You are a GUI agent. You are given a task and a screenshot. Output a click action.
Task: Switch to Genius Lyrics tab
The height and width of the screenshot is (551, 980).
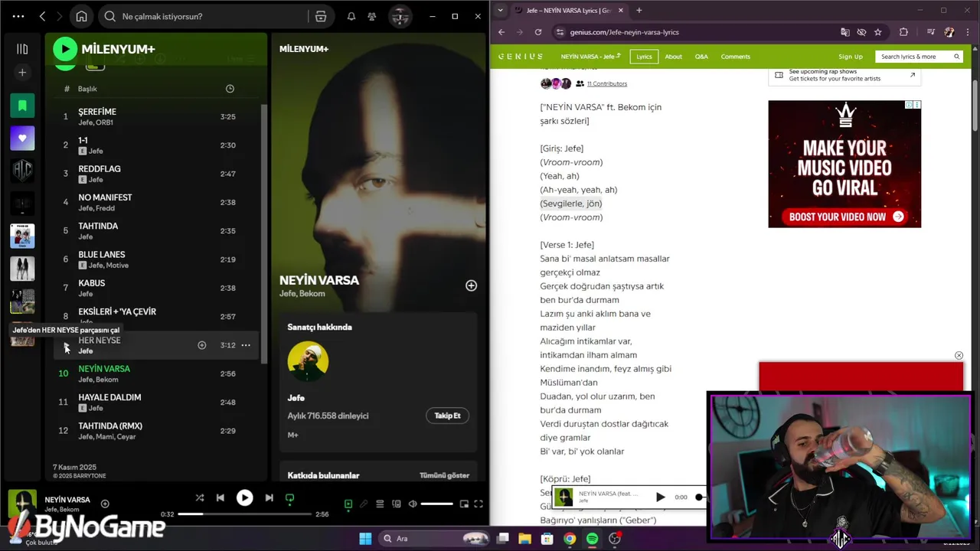pyautogui.click(x=644, y=57)
